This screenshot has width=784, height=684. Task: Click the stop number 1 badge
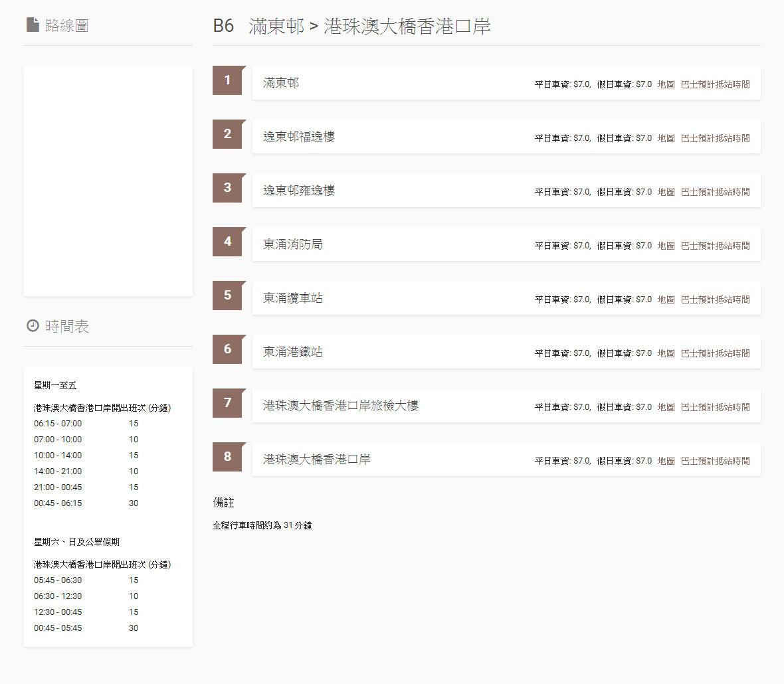coord(227,80)
